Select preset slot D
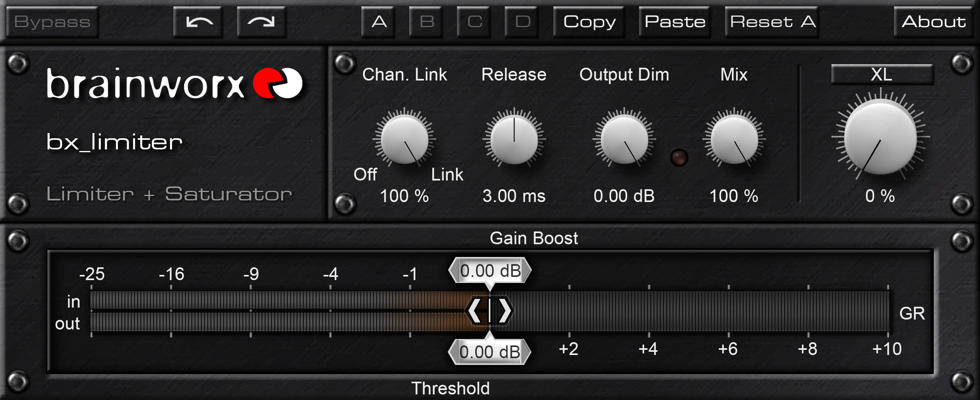Image resolution: width=980 pixels, height=400 pixels. (522, 22)
